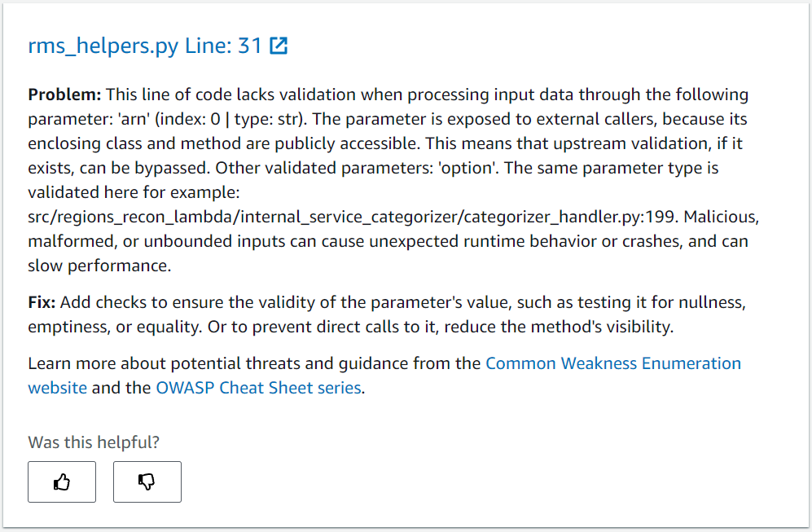This screenshot has width=812, height=532.
Task: Follow the OWASP Cheat Sheet series link
Action: pos(257,388)
